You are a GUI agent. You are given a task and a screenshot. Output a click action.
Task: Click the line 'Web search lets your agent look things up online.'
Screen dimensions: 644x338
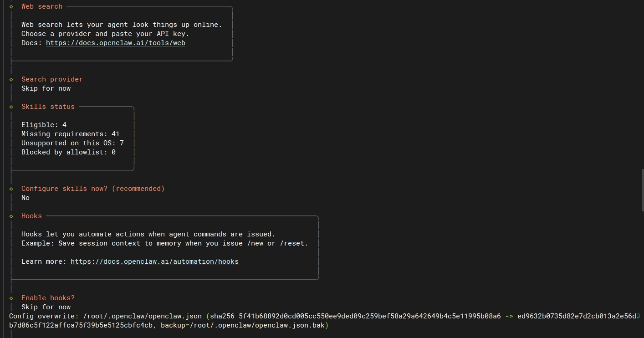click(122, 25)
